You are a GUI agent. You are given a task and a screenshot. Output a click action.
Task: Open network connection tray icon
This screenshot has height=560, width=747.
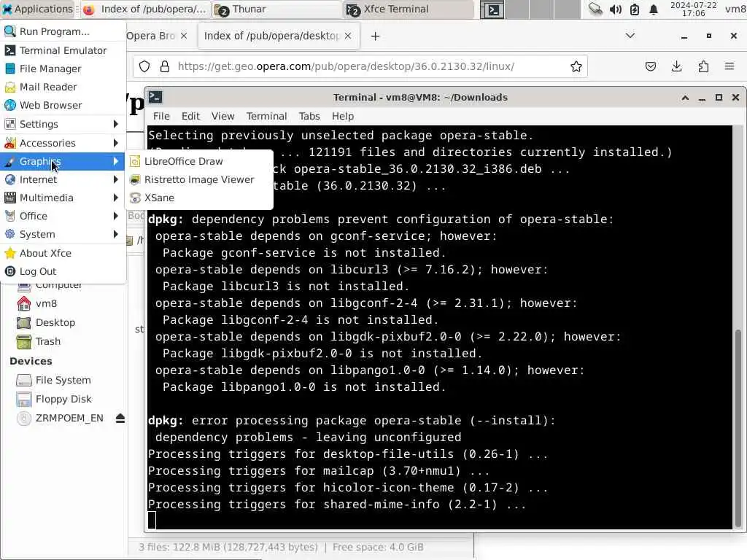(x=595, y=9)
